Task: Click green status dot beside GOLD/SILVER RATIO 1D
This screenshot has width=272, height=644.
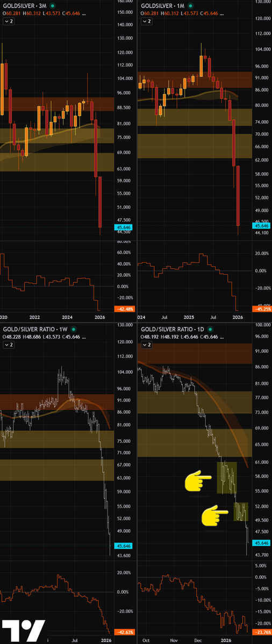Action: click(x=210, y=329)
